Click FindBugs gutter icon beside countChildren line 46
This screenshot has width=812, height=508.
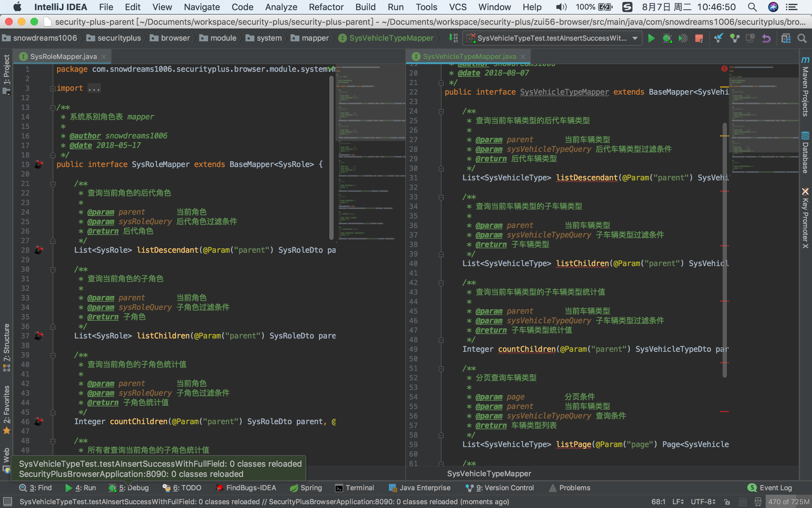[39, 421]
